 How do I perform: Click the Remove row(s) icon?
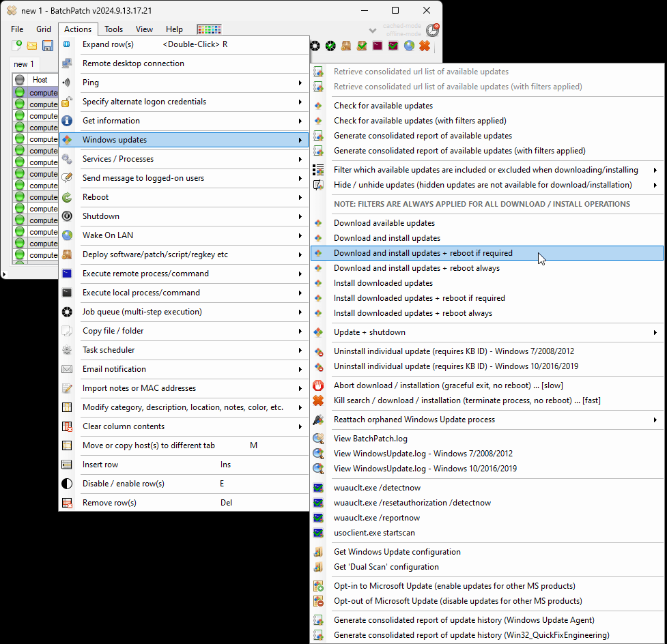[67, 503]
